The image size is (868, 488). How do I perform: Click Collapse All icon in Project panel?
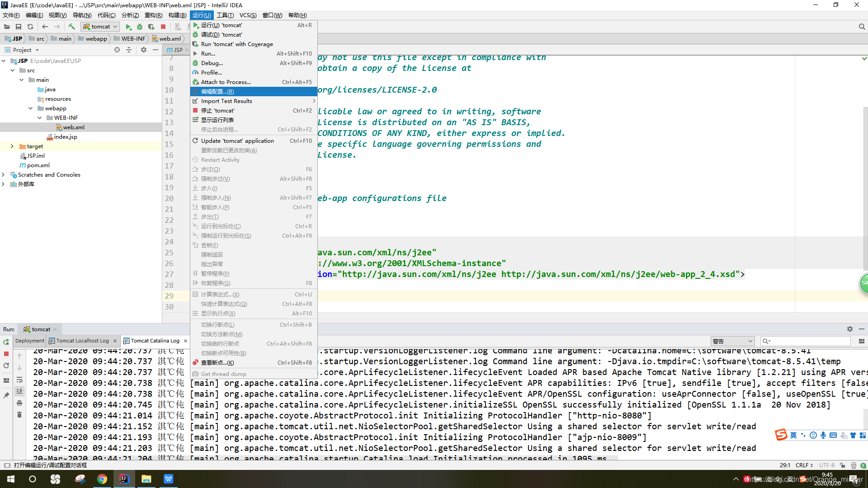pos(129,50)
